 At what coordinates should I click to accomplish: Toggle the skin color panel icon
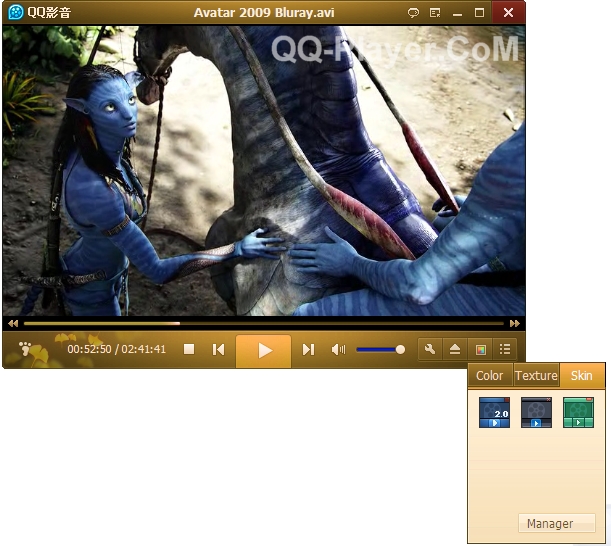pos(481,349)
